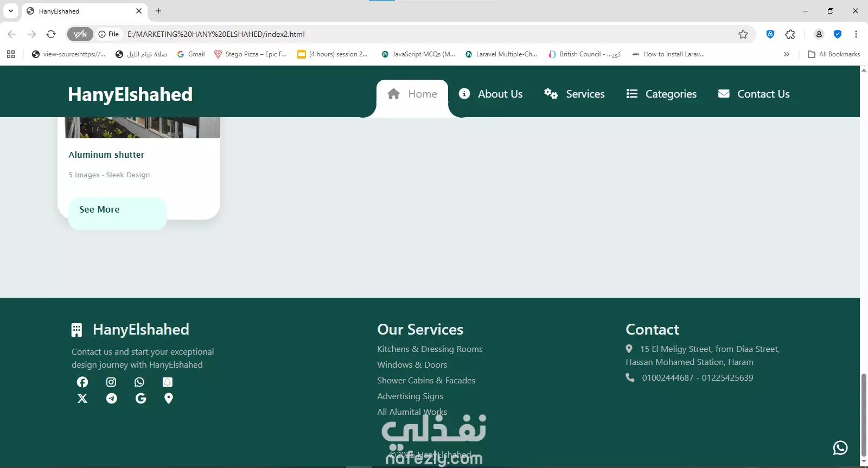Open the Google icon in the footer
Image resolution: width=868 pixels, height=468 pixels.
pos(141,399)
